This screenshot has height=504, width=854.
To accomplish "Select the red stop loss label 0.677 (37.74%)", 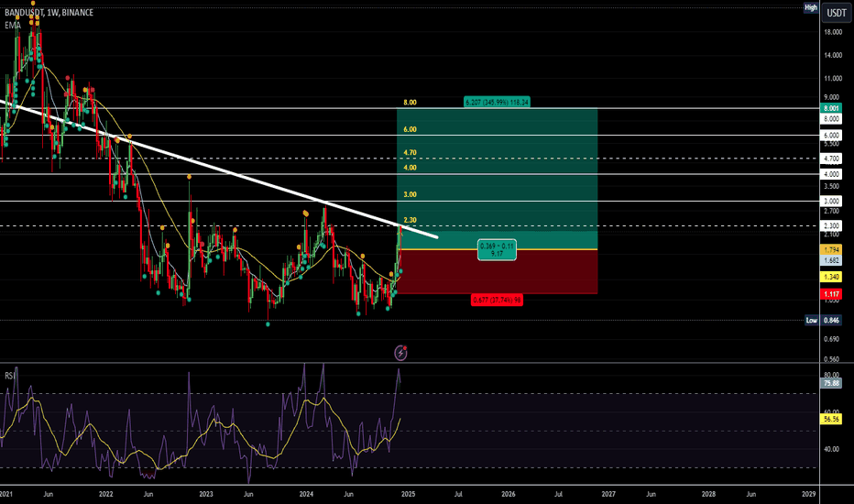I will (497, 300).
